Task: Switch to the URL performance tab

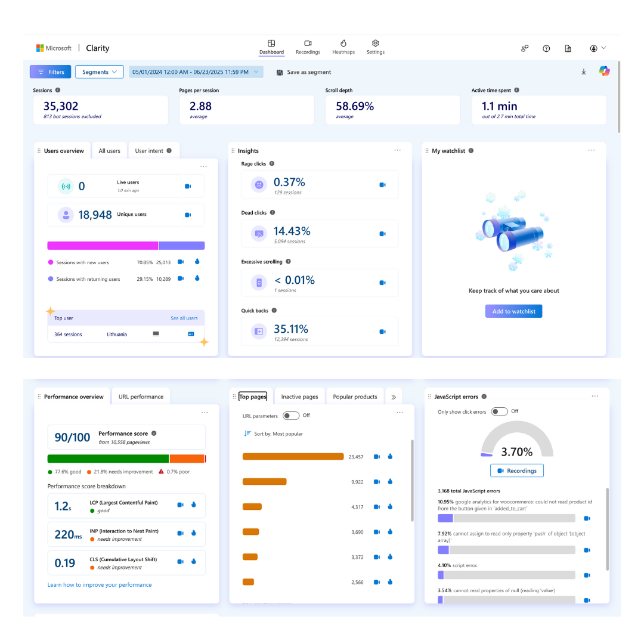Action: pyautogui.click(x=141, y=397)
